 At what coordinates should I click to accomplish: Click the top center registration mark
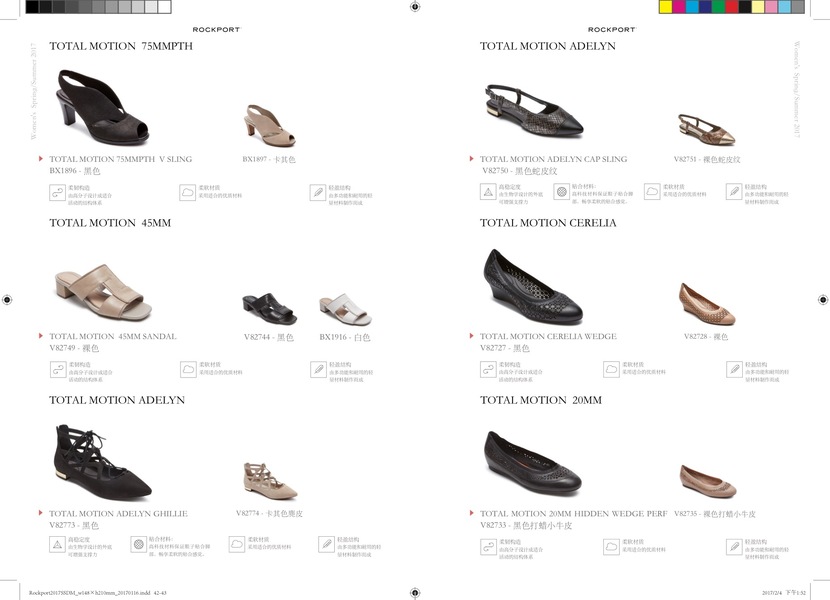point(415,6)
